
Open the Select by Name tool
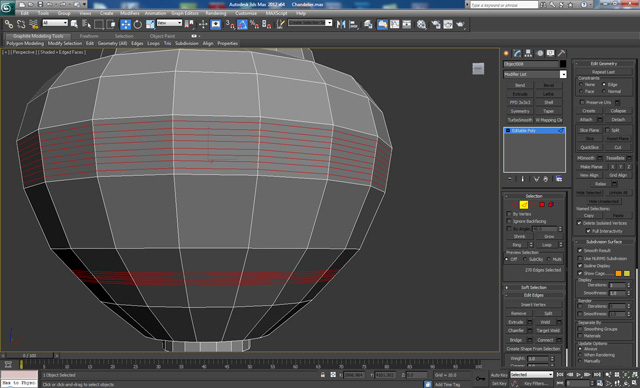86,24
